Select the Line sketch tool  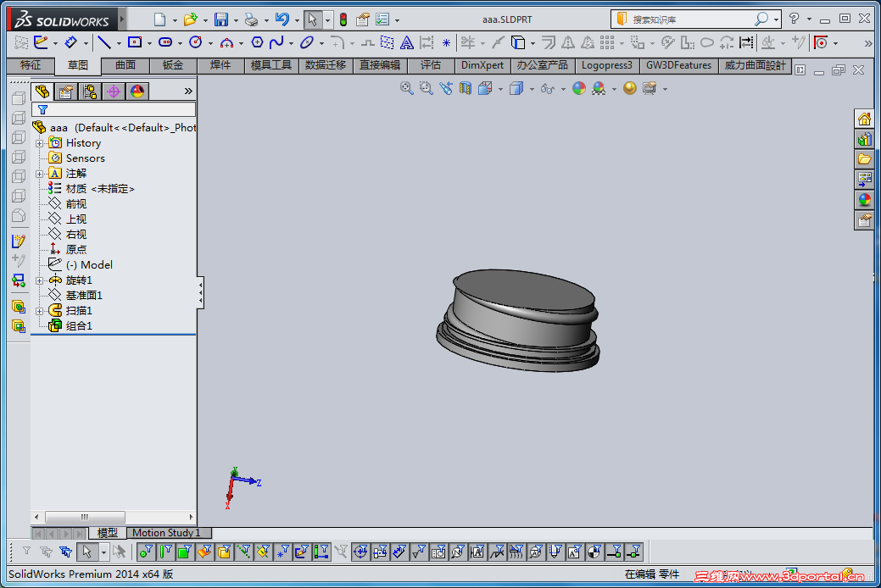pos(104,42)
